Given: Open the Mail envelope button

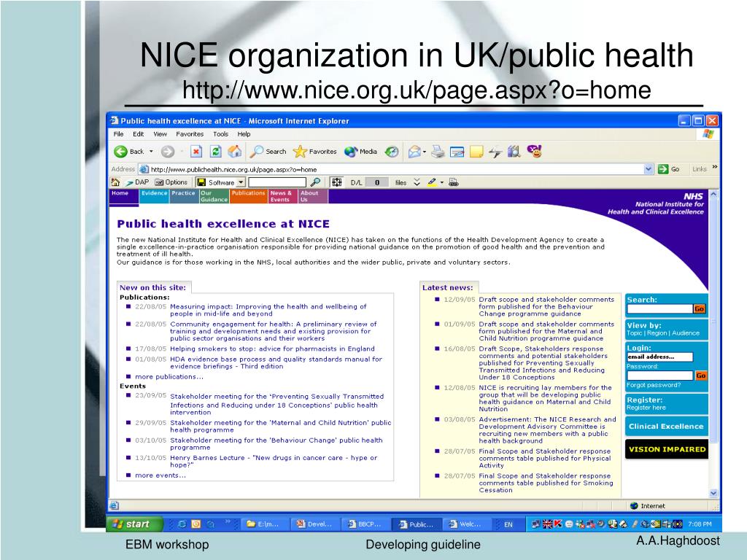Looking at the screenshot, I should pyautogui.click(x=414, y=152).
